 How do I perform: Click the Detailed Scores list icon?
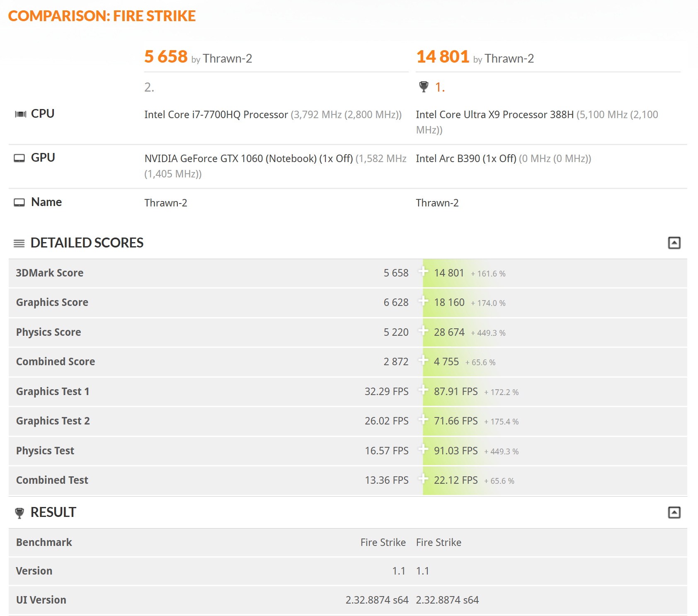[x=19, y=243]
